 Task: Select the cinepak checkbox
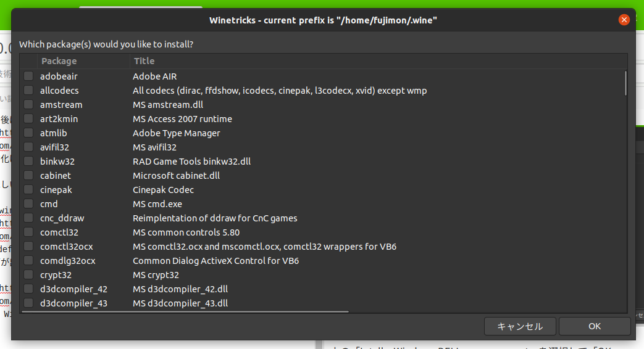28,189
